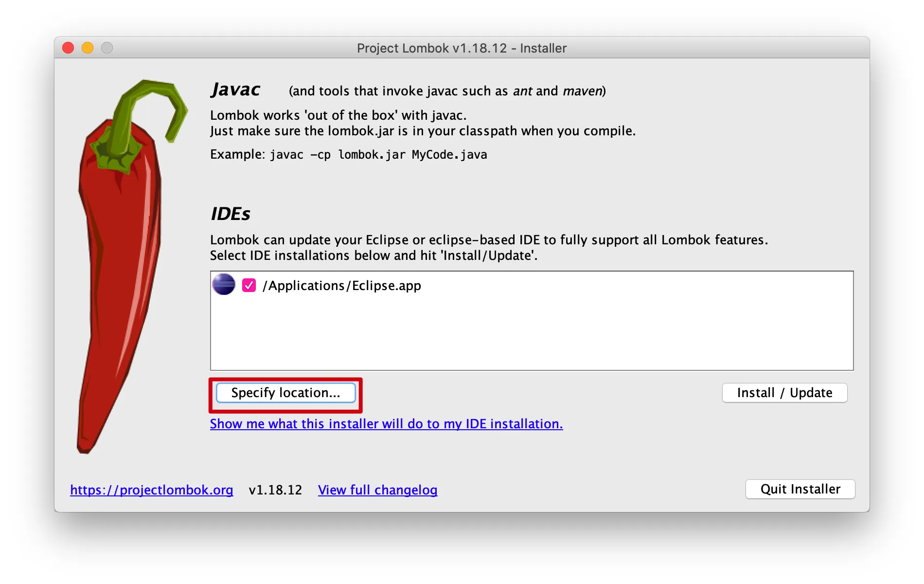Click the Javac heading
This screenshot has height=584, width=924.
(235, 90)
